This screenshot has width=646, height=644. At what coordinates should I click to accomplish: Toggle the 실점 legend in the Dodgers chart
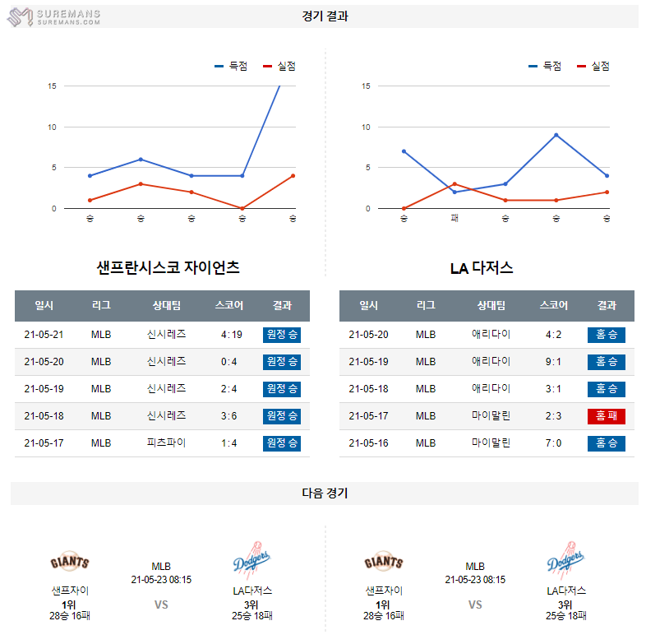tap(593, 67)
